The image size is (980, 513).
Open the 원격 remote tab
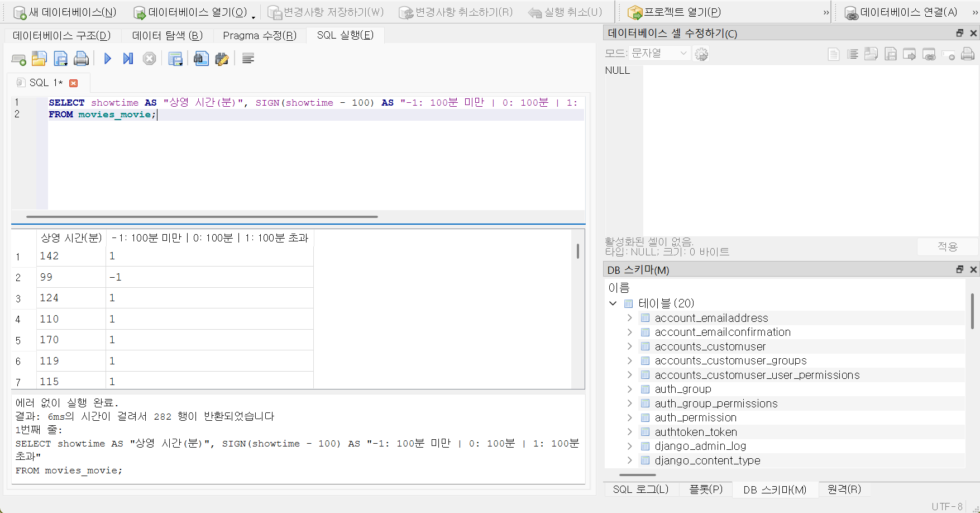point(844,490)
